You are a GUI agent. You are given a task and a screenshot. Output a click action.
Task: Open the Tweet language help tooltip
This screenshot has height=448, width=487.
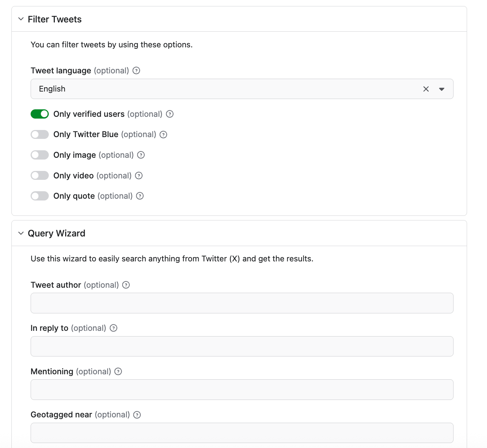136,71
